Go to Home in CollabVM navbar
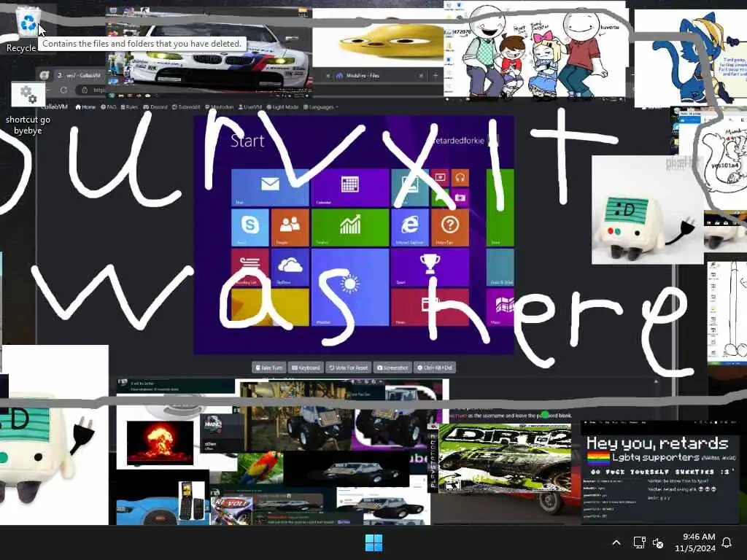747x560 pixels. [x=85, y=107]
